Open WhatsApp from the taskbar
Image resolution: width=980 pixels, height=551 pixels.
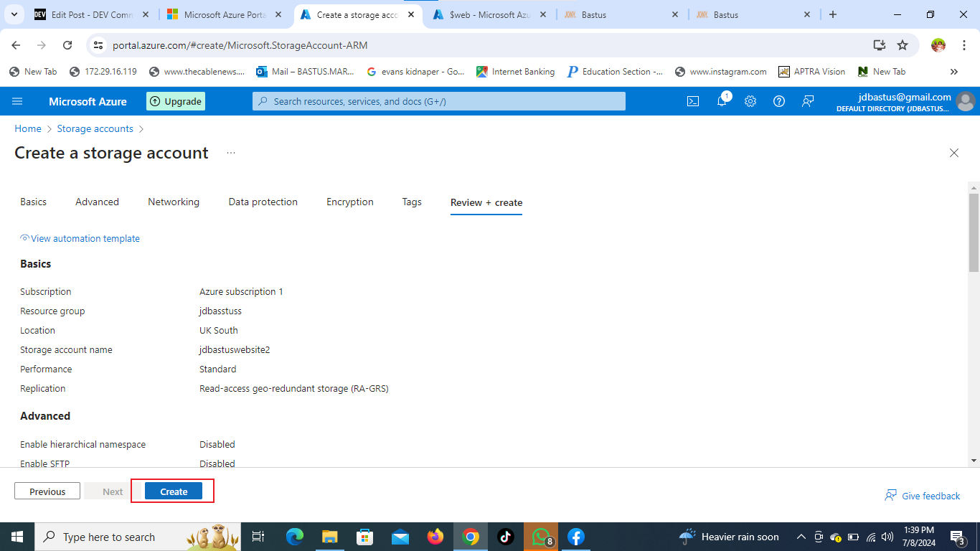pos(541,537)
